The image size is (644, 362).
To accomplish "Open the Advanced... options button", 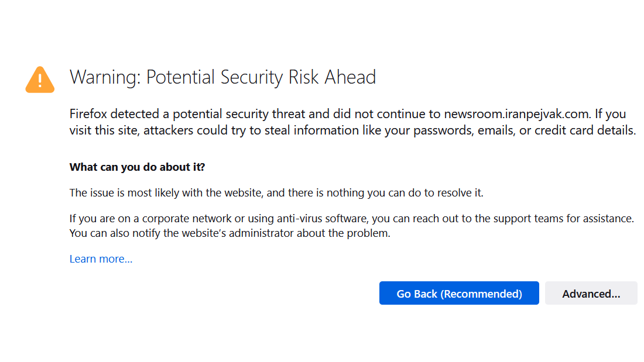I will pos(591,294).
